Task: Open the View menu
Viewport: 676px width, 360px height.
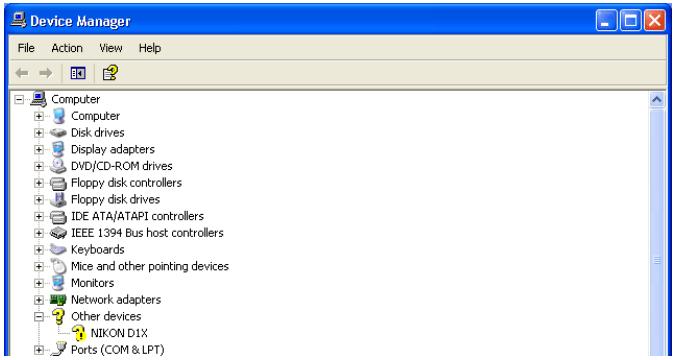Action: point(111,48)
